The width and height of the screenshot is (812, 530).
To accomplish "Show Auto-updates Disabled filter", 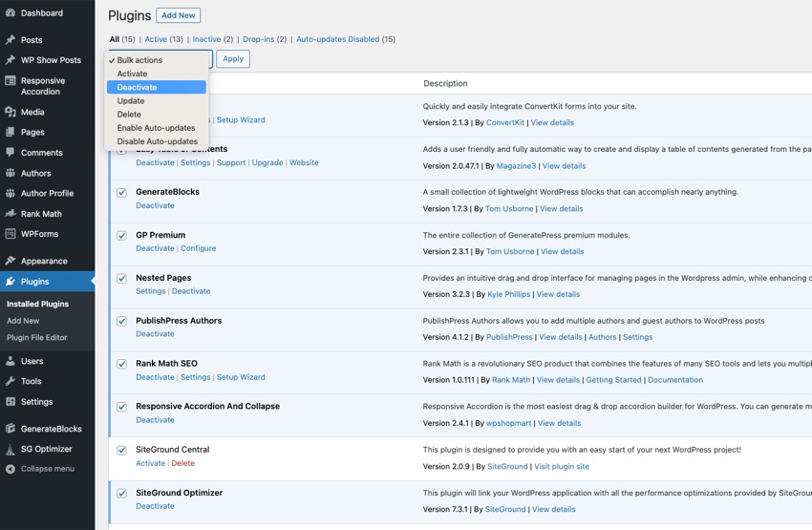I will pyautogui.click(x=337, y=39).
